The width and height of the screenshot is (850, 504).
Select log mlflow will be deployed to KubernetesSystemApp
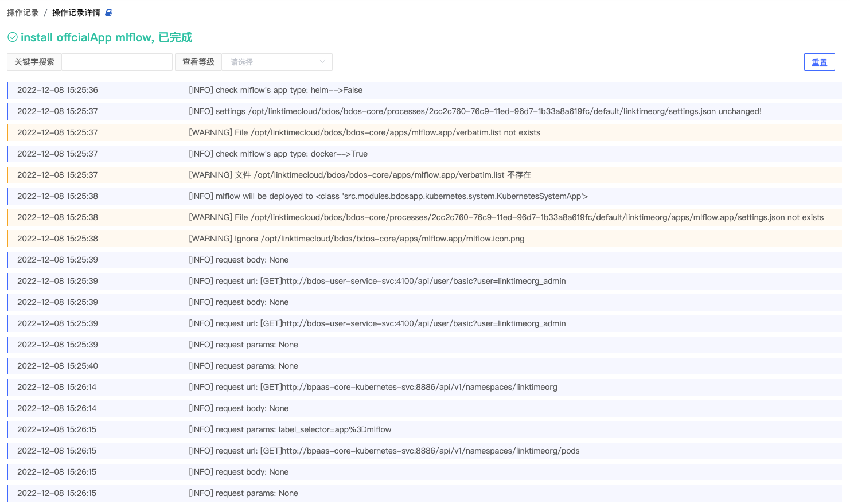[424, 196]
